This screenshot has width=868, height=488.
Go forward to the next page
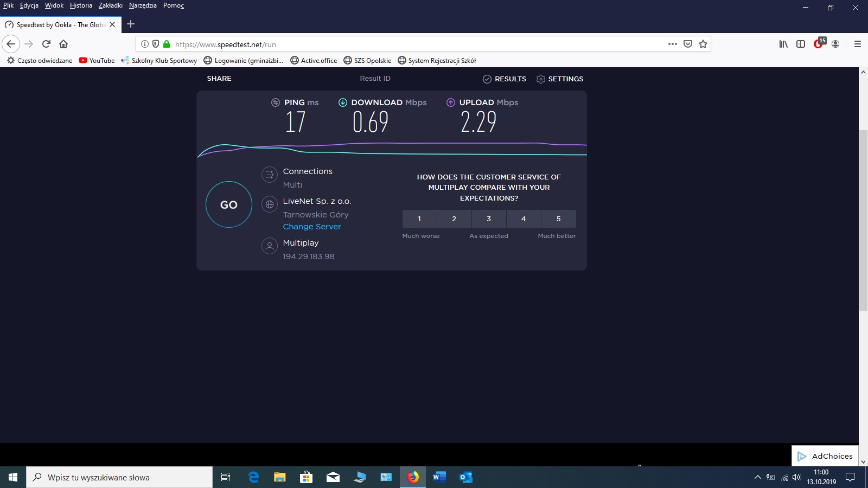coord(29,44)
